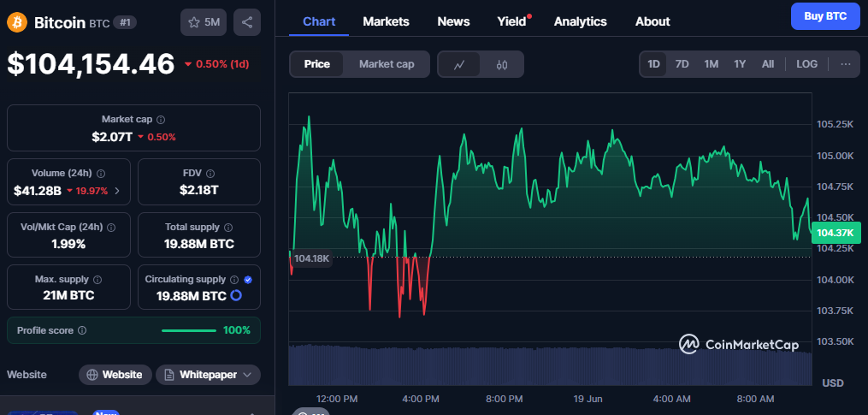Click the globe icon on Website button
This screenshot has height=415, width=868.
pyautogui.click(x=92, y=375)
